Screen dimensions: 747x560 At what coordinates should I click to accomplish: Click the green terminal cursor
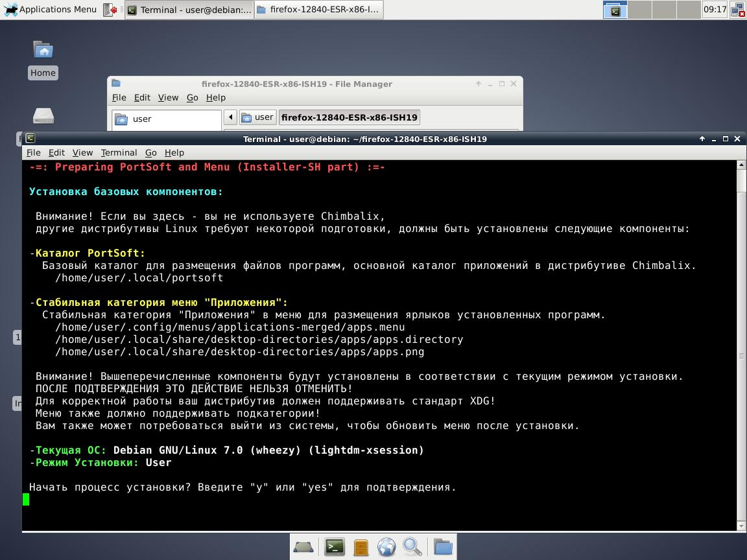point(26,499)
